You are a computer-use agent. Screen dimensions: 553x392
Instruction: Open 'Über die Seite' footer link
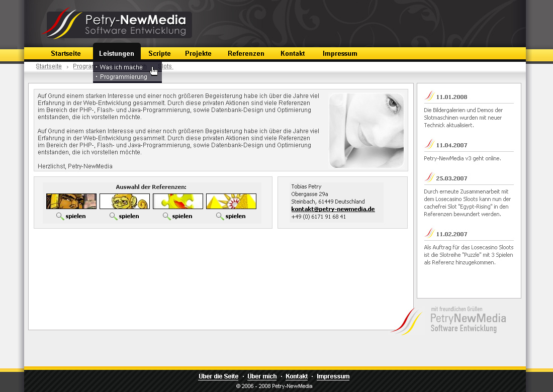pos(218,376)
